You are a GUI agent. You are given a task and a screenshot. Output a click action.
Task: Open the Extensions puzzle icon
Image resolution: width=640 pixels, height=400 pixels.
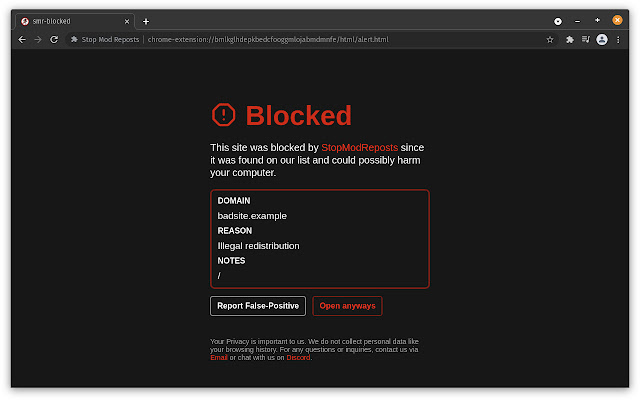569,39
